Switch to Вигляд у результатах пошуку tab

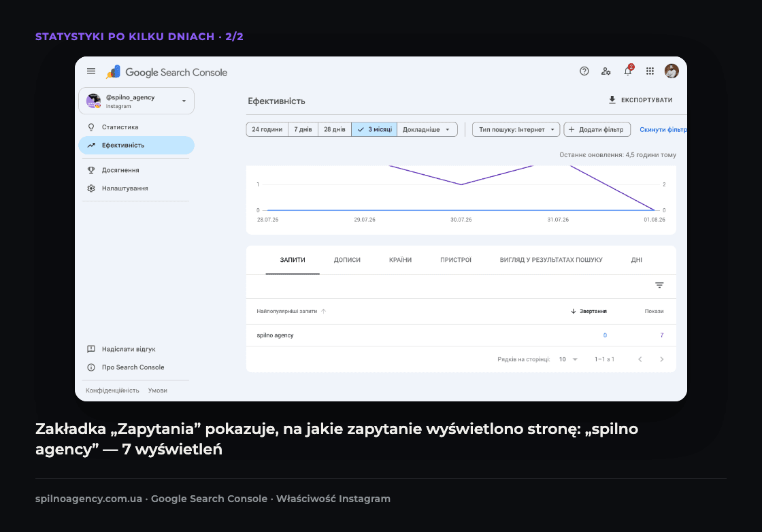click(x=551, y=260)
